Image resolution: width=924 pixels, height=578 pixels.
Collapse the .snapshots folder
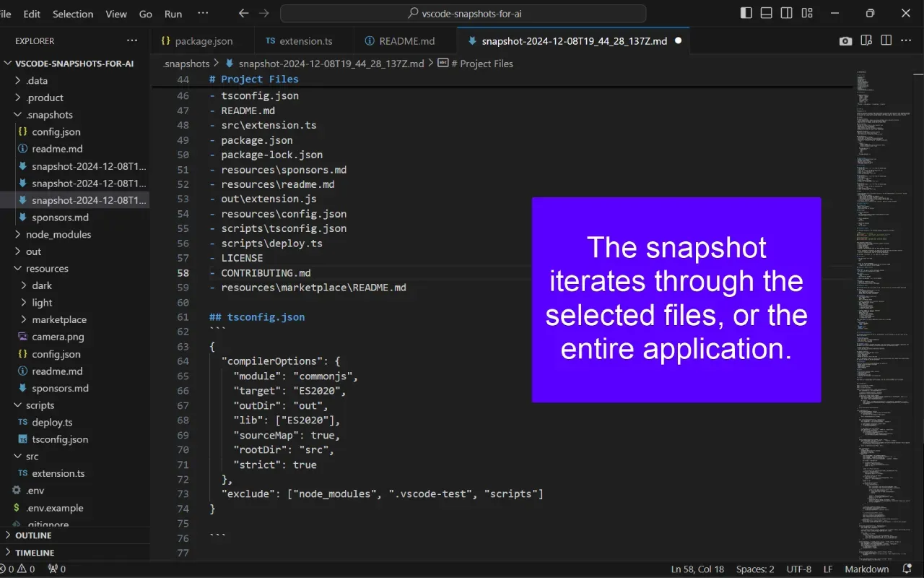click(x=48, y=115)
